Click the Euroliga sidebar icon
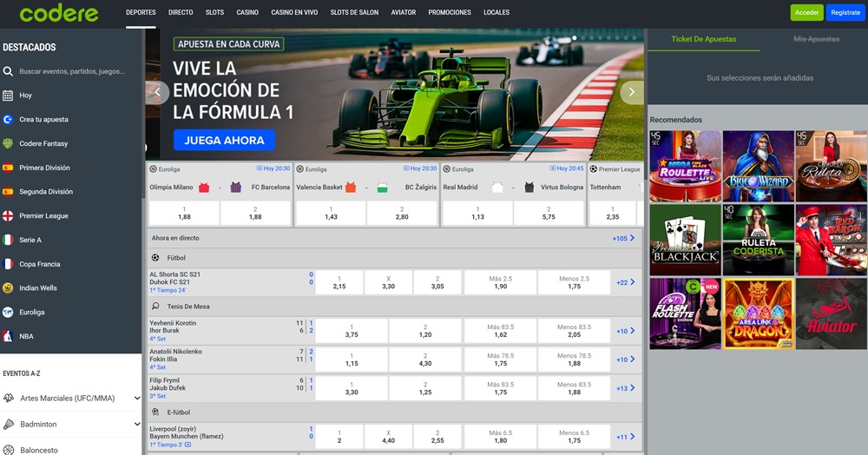Viewport: 868px width, 455px height. [8, 313]
